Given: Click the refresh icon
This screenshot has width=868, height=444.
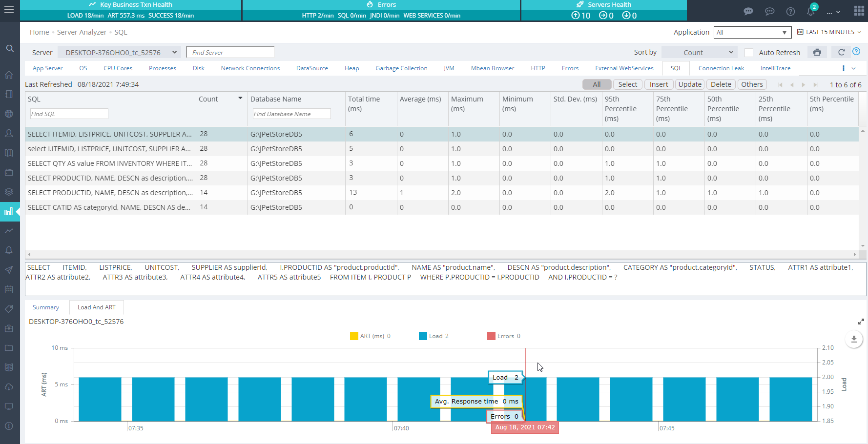Looking at the screenshot, I should pyautogui.click(x=841, y=52).
